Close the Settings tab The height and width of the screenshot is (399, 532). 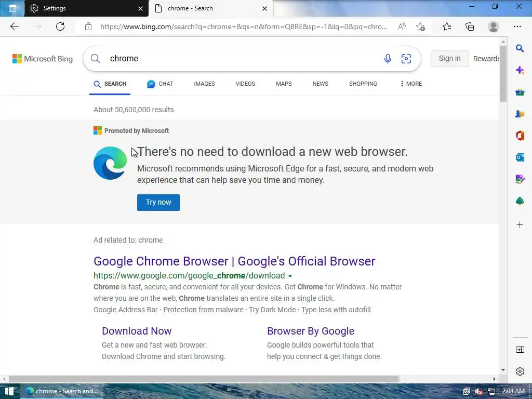point(140,8)
